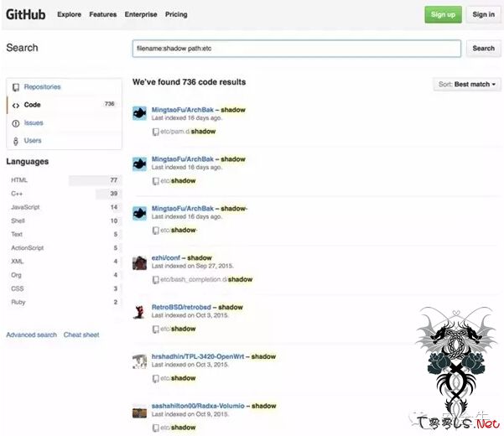Click the GitHub logo
Viewport: 504px width, 436px height.
26,14
